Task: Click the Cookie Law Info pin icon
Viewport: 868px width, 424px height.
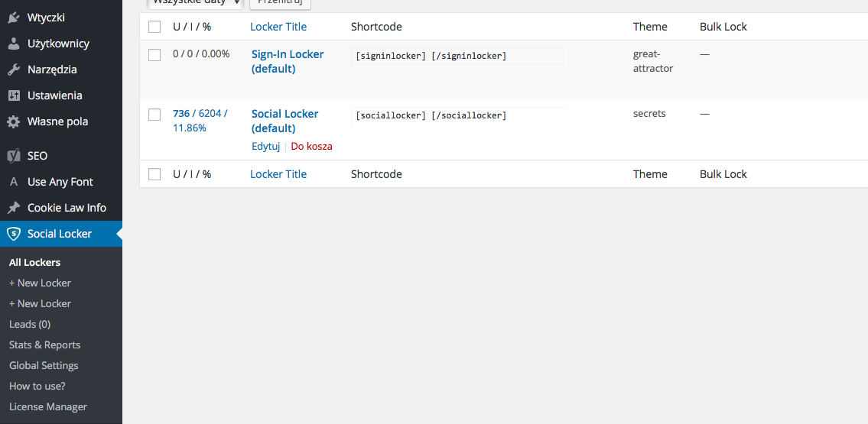Action: pos(14,208)
